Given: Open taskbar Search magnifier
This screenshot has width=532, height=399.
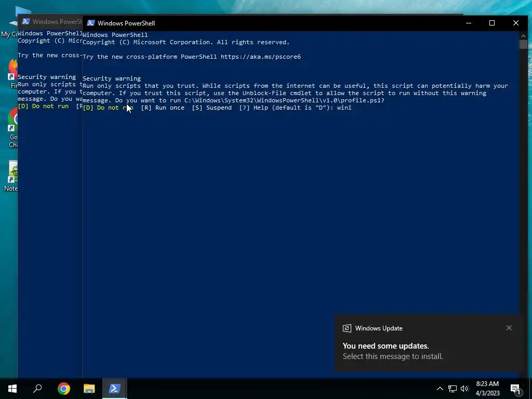Looking at the screenshot, I should pyautogui.click(x=37, y=389).
